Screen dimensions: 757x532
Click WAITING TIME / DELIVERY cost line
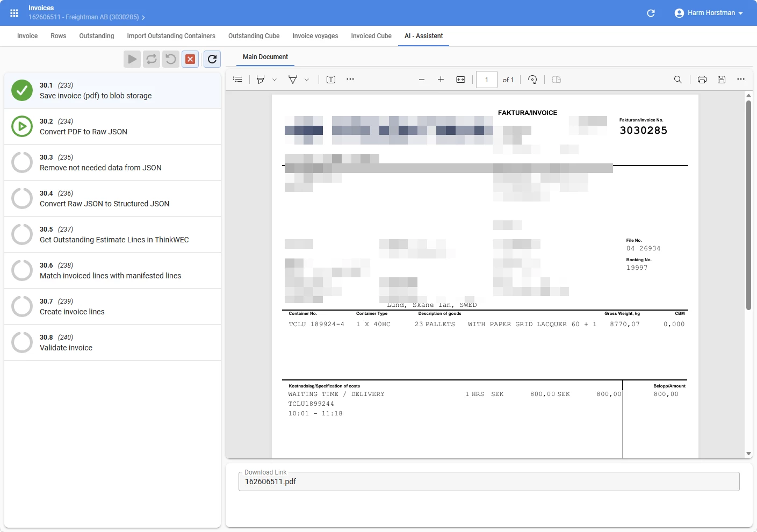[x=336, y=394]
